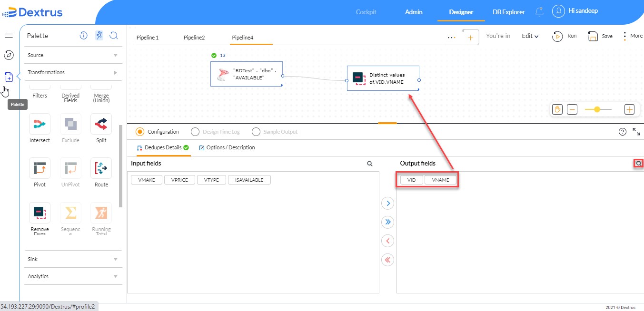The image size is (644, 311).
Task: Show more pipeline tabs via ellipsis
Action: 451,38
